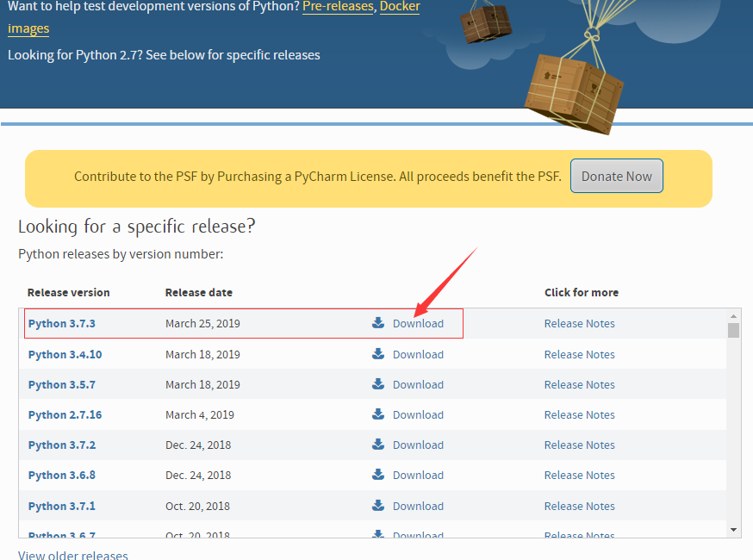Click Download text for Python 2.7.16
Screen dimensions: 753x560
(x=418, y=415)
